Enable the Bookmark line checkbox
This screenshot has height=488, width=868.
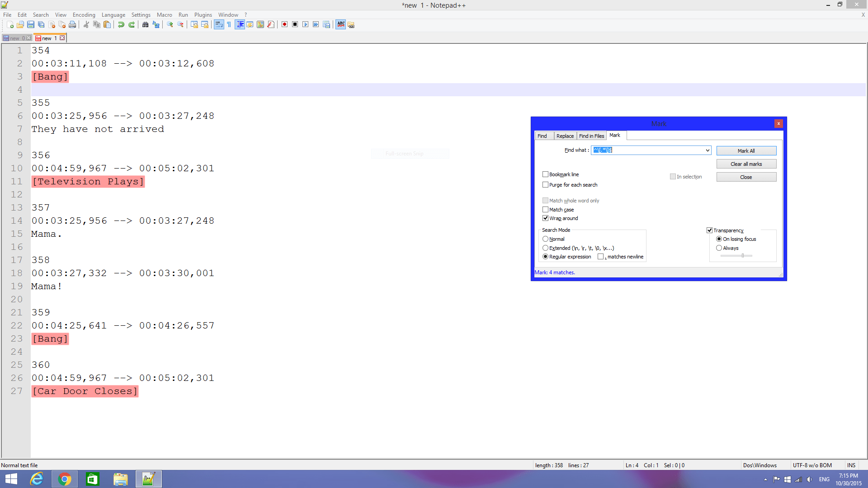(546, 174)
